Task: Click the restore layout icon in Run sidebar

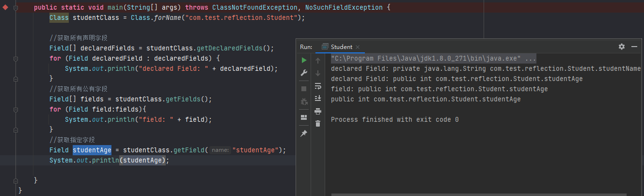Action: click(x=304, y=117)
